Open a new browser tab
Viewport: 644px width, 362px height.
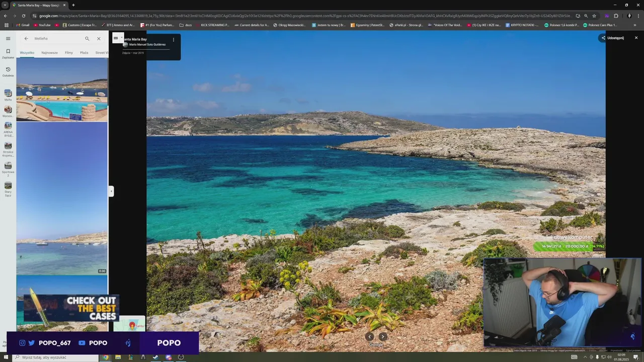click(x=73, y=5)
